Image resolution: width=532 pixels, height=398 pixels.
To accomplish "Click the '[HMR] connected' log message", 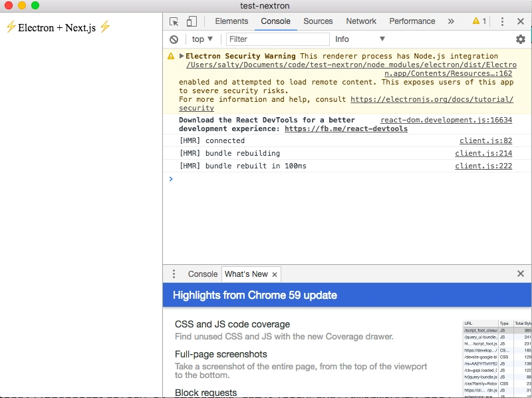I will (x=211, y=140).
